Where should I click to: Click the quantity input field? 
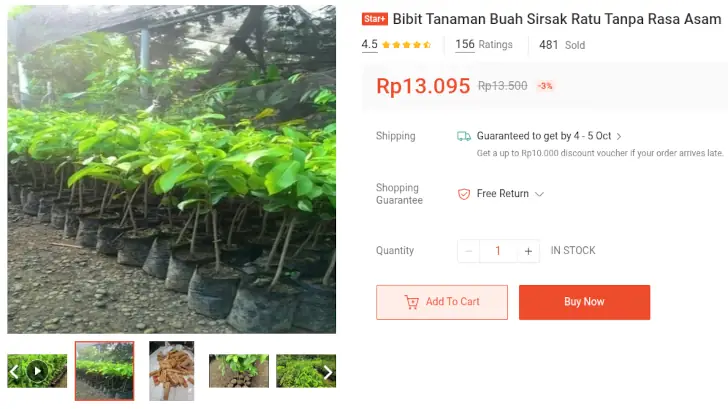point(498,251)
